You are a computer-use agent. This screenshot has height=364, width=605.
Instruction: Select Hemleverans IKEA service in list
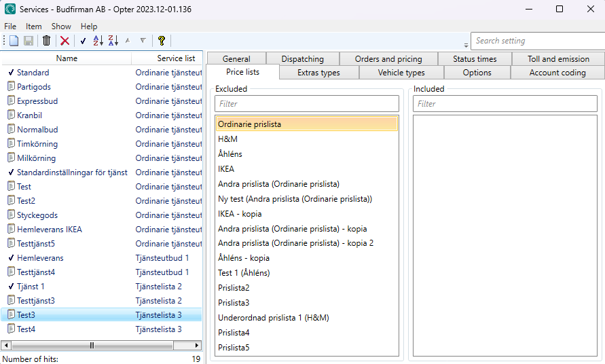(x=49, y=230)
